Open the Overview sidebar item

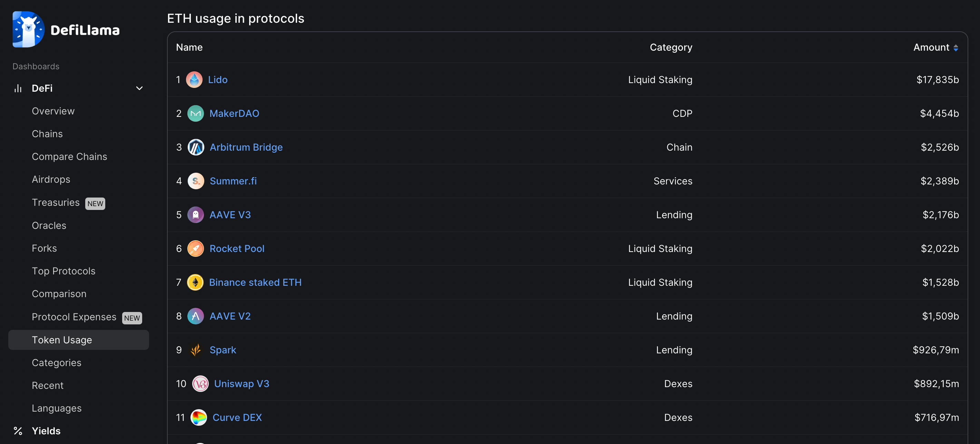53,111
